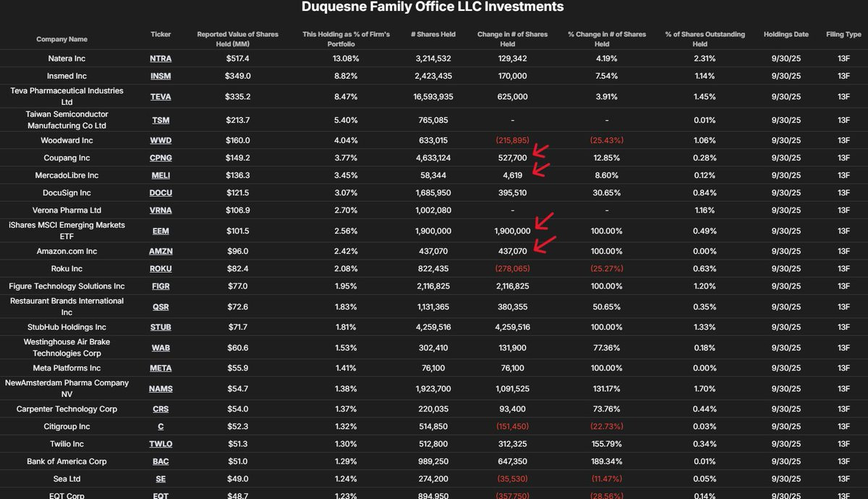Follow the AMZN ticker link
868x499 pixels.
161,251
